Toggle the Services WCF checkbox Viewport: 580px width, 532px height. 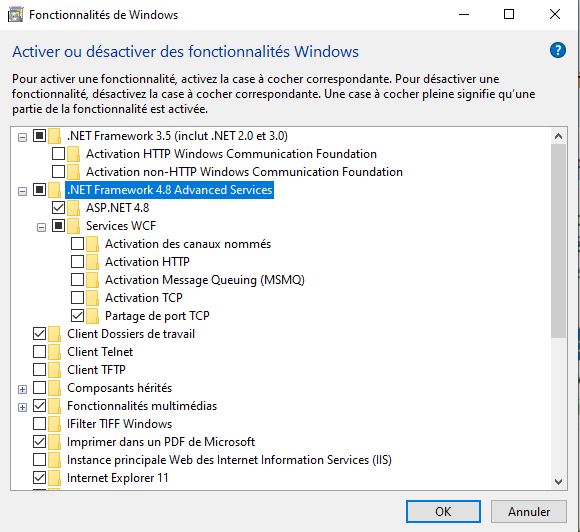58,226
